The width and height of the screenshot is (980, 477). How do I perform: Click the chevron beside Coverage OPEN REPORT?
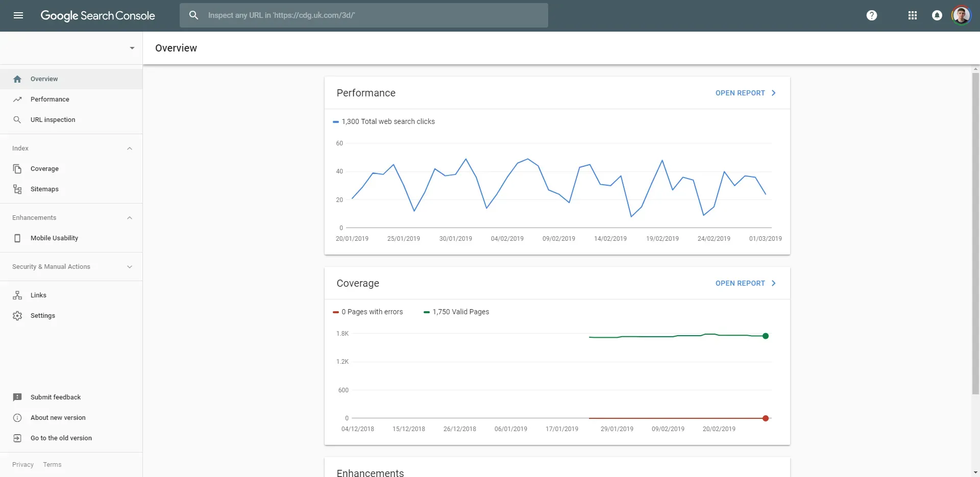(x=774, y=283)
